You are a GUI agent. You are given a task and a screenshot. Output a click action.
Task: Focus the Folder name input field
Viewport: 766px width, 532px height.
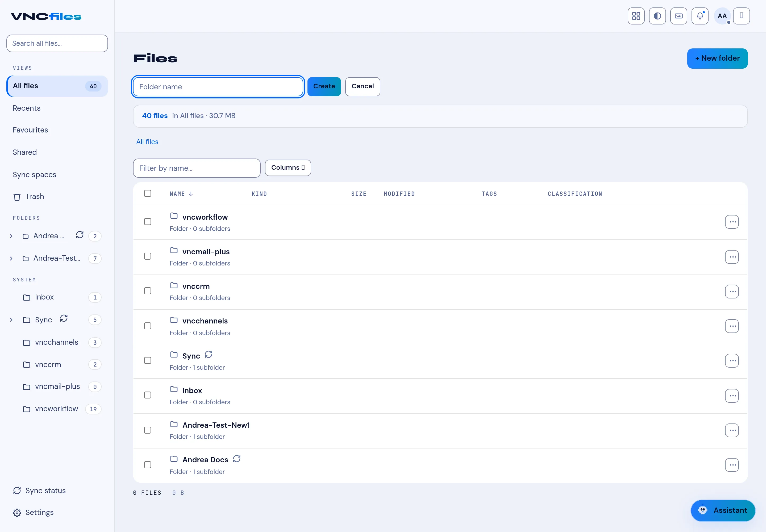pyautogui.click(x=218, y=87)
